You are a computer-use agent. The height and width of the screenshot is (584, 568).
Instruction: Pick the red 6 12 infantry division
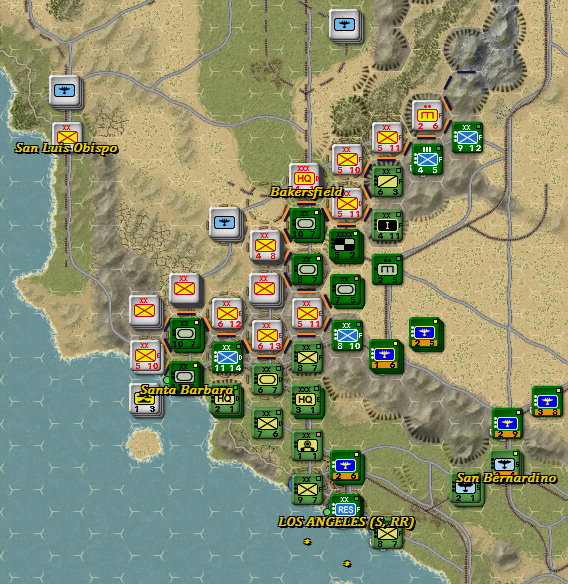pyautogui.click(x=227, y=314)
